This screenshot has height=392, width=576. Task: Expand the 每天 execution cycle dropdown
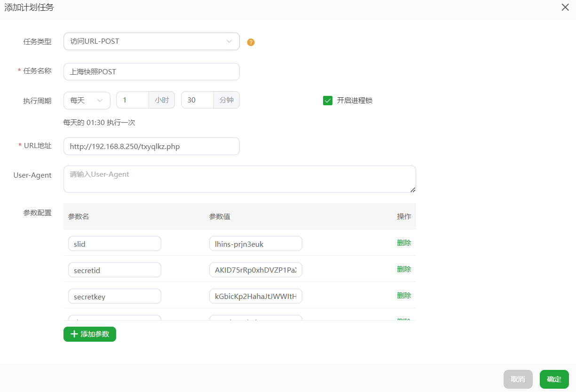[x=87, y=101]
